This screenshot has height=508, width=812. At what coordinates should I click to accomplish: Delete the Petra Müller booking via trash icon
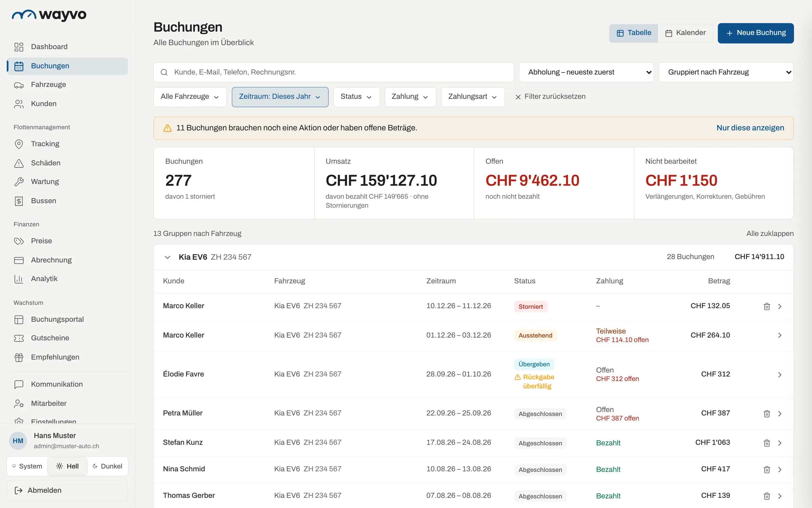pos(767,414)
